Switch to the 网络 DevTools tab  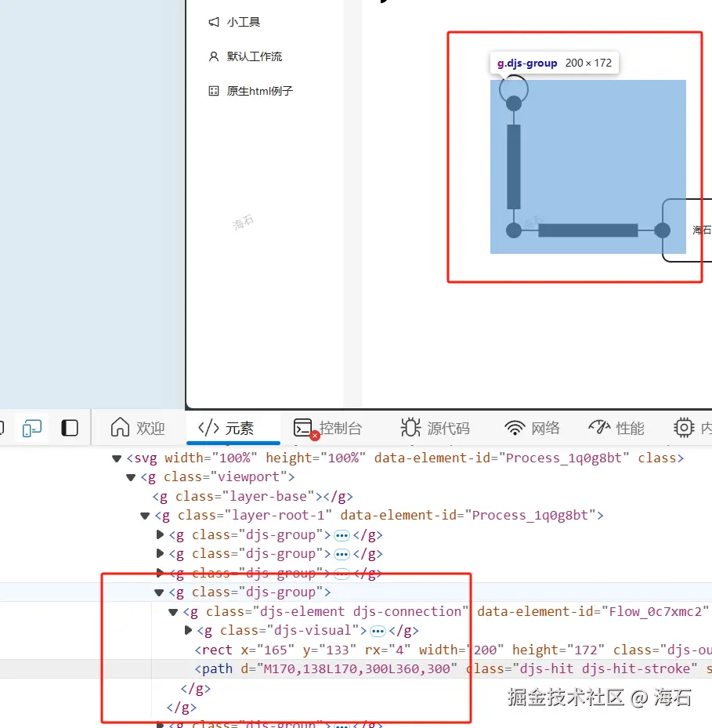pos(532,428)
